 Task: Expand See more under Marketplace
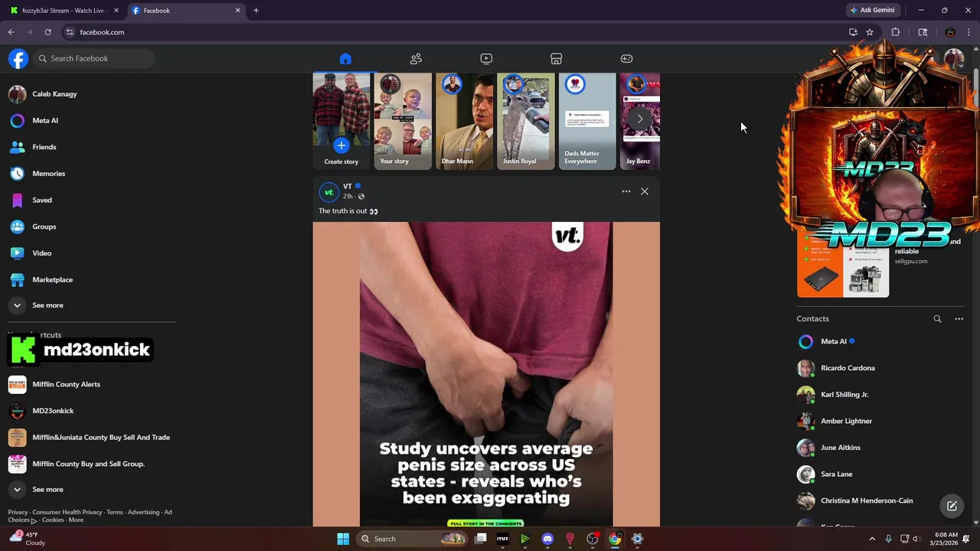click(x=91, y=305)
